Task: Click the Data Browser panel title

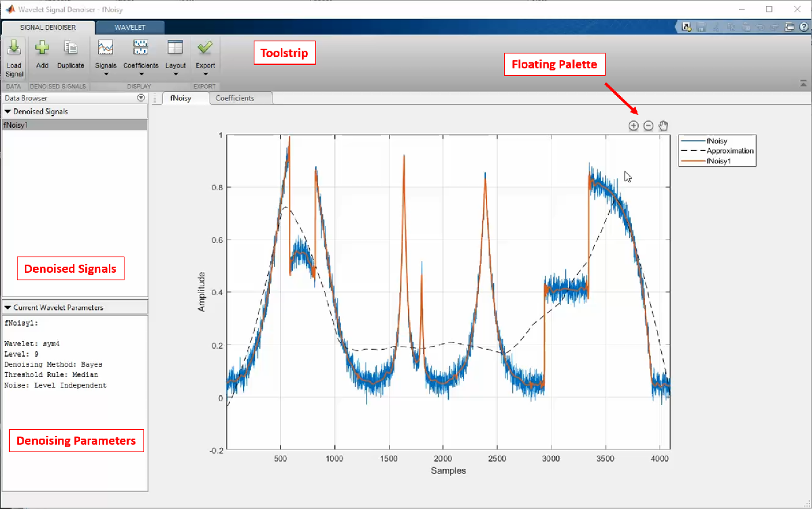Action: pyautogui.click(x=26, y=98)
